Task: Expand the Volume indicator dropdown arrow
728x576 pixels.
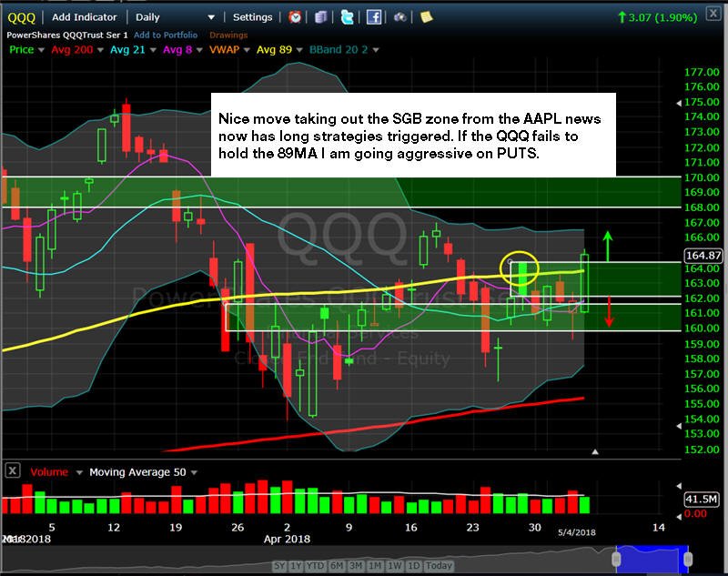Action: [79, 472]
